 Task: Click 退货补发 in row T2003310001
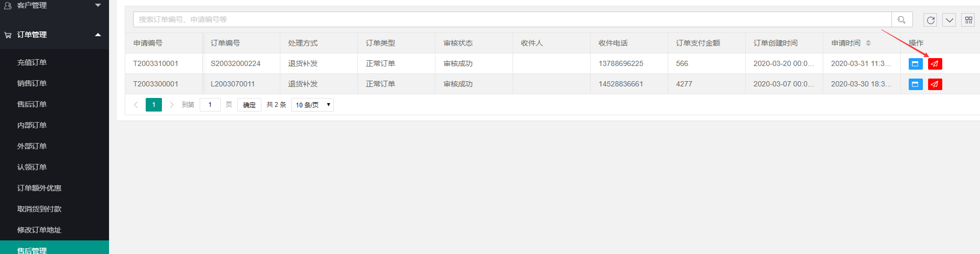coord(303,63)
